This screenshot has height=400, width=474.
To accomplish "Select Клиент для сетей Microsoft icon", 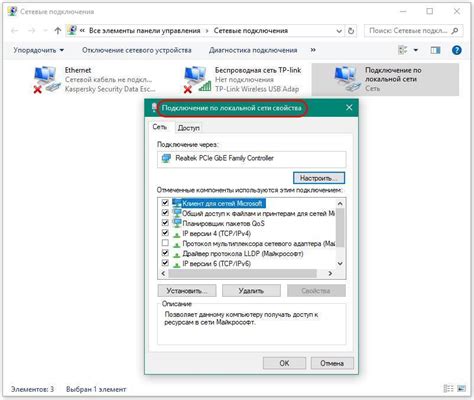I will click(177, 203).
